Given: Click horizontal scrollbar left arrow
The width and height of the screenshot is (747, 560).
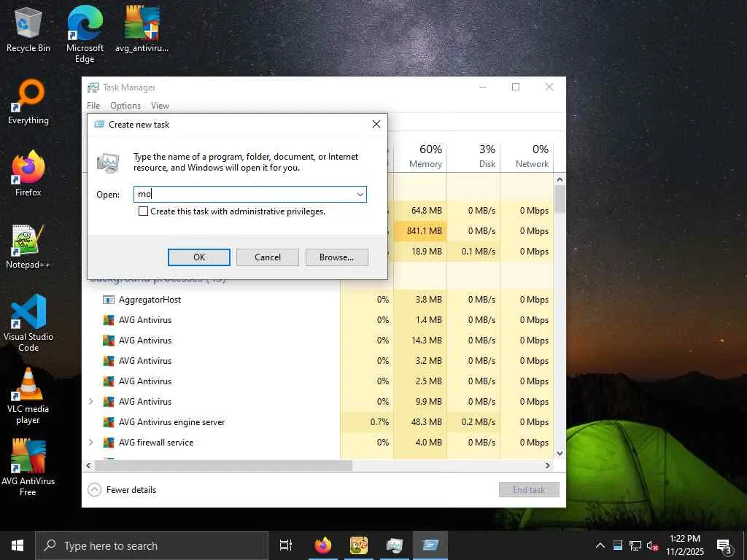Looking at the screenshot, I should (x=88, y=465).
